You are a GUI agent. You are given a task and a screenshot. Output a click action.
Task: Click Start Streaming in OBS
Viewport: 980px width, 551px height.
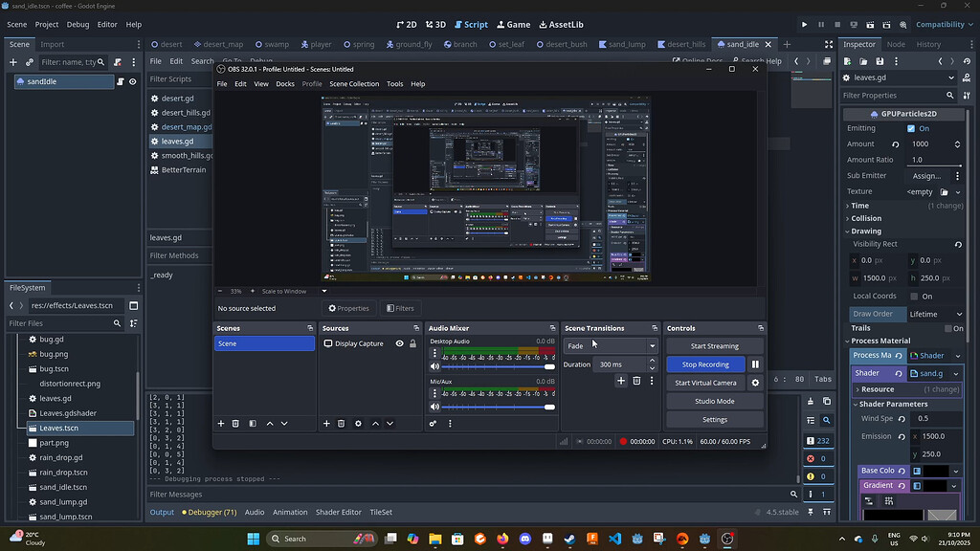click(x=714, y=346)
